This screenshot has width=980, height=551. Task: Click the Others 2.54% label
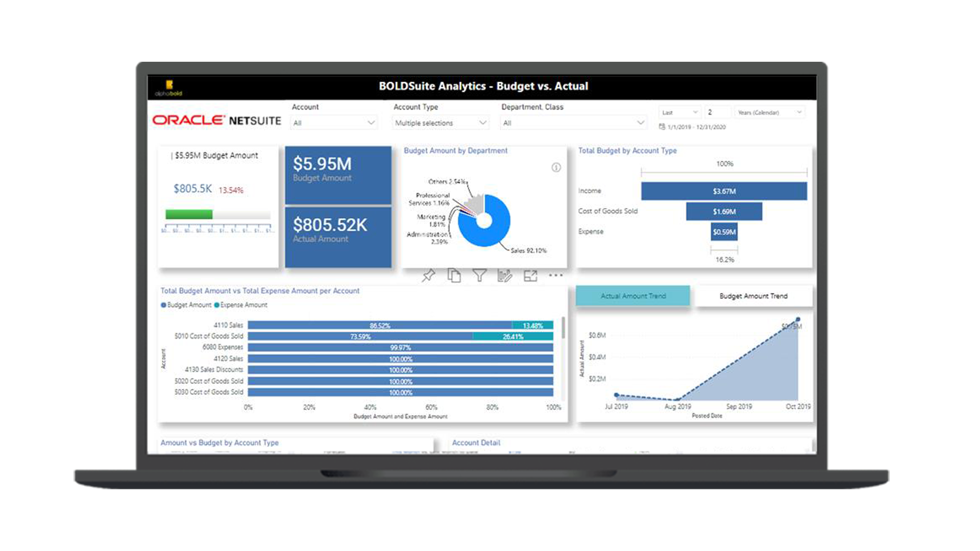(447, 182)
